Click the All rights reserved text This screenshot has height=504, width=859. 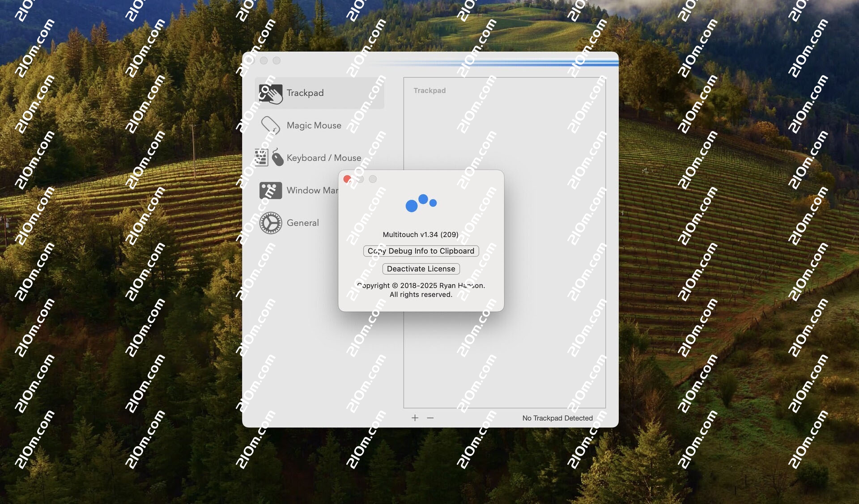(421, 294)
